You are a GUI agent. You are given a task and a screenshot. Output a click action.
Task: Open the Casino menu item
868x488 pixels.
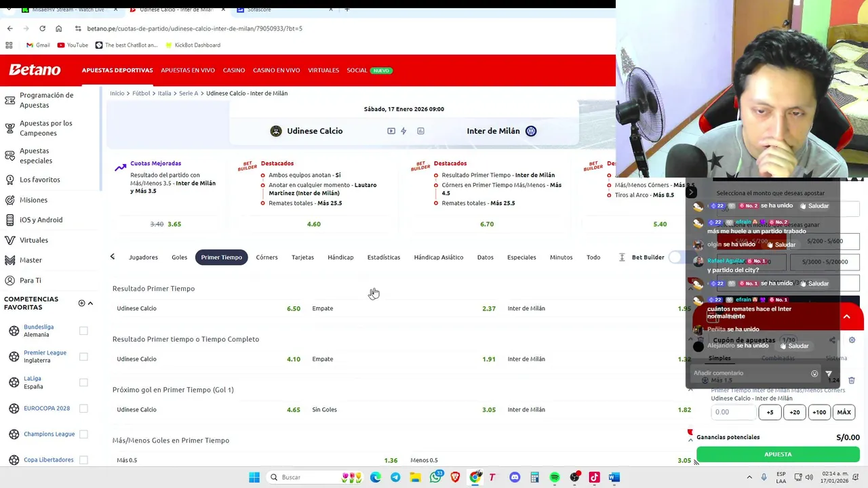tap(234, 70)
